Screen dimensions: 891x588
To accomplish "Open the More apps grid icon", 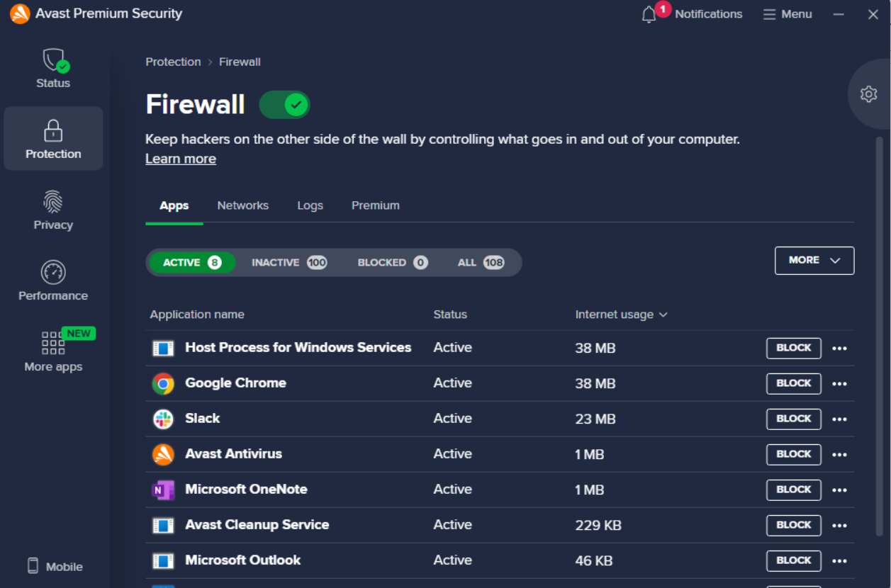I will [53, 343].
